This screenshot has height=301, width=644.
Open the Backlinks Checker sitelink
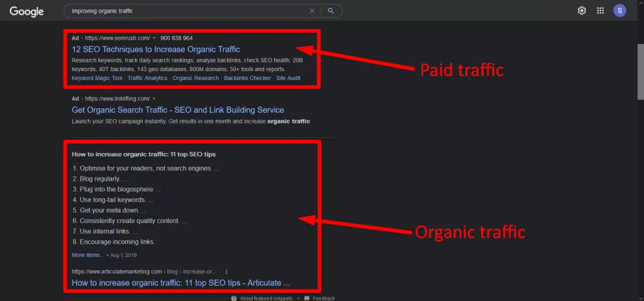(x=248, y=77)
